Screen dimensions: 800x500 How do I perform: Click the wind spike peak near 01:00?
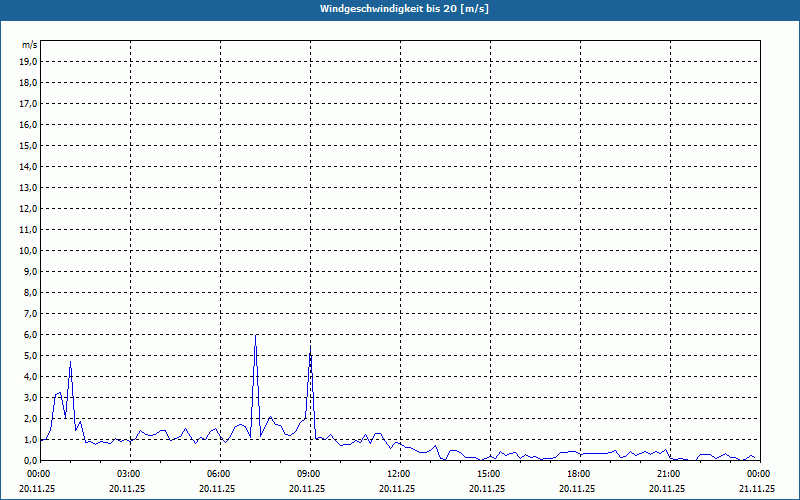point(70,362)
